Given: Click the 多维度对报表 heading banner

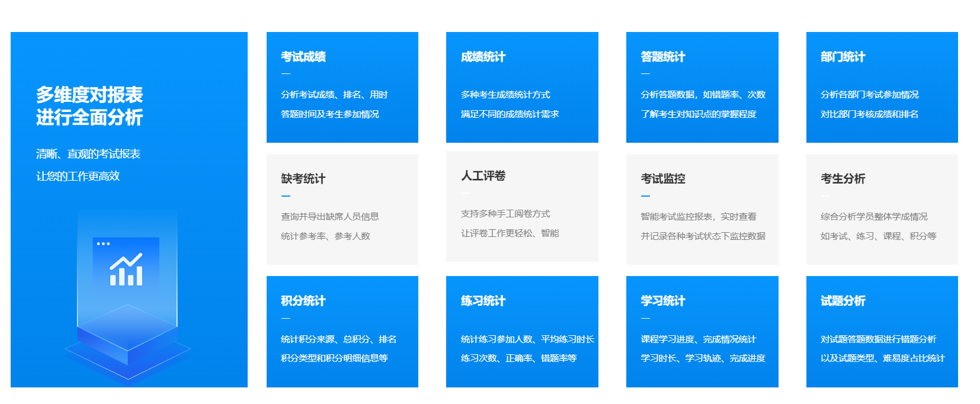Looking at the screenshot, I should click(x=89, y=105).
